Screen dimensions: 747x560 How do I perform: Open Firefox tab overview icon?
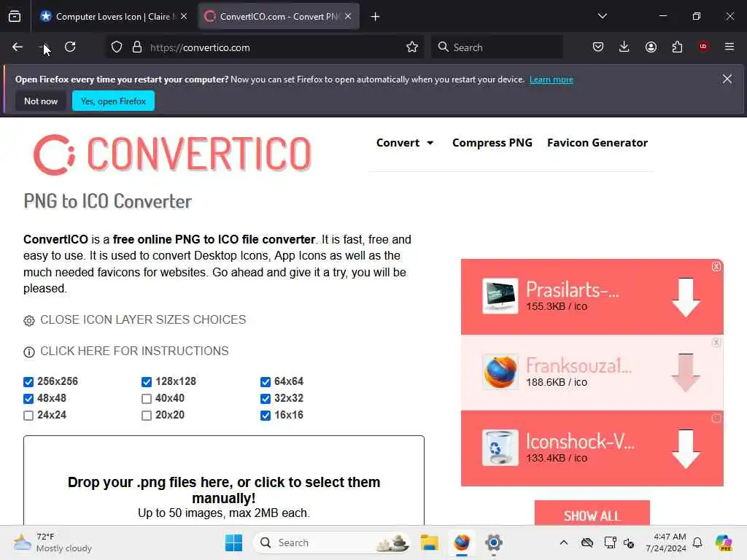pos(15,17)
